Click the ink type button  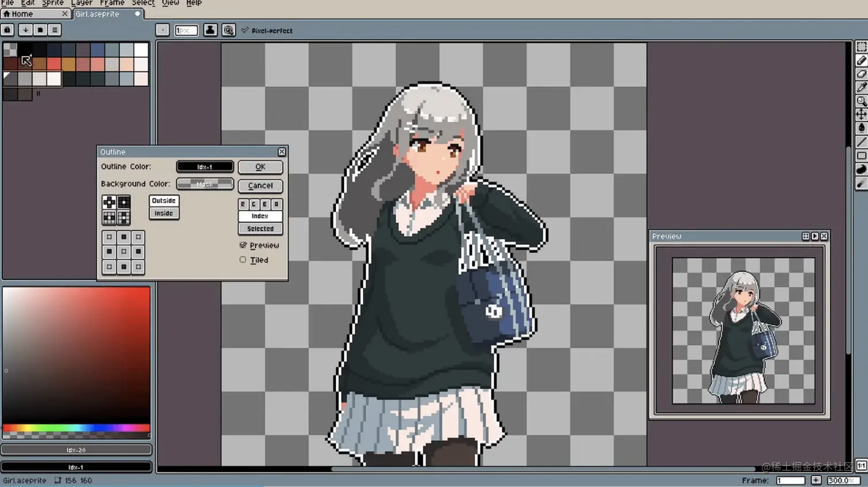[x=210, y=30]
